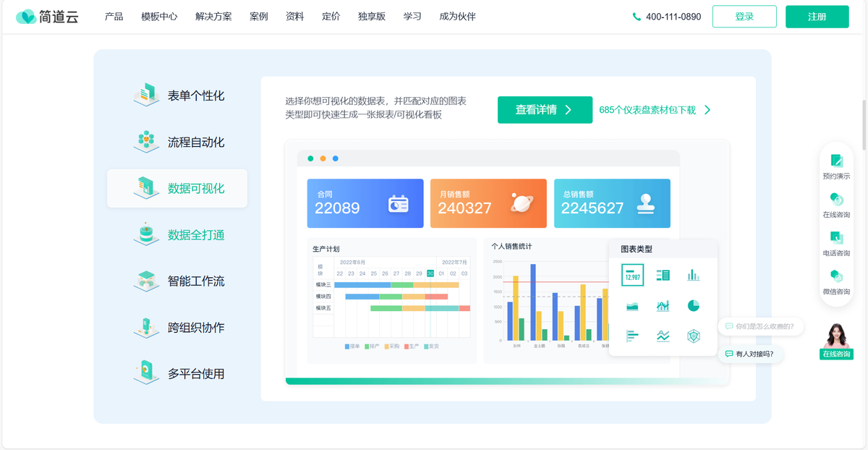This screenshot has width=868, height=450.
Task: Select the 12.987 metric card chart type
Action: pyautogui.click(x=632, y=276)
